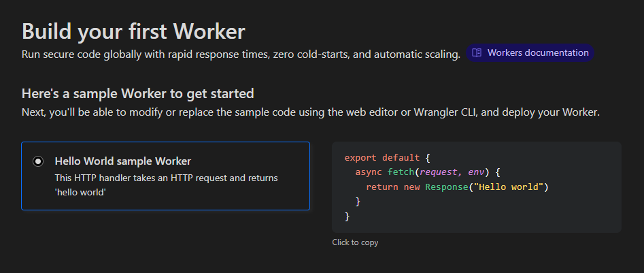The height and width of the screenshot is (273, 644).
Task: Click the paragraph mentioning Wrangler CLI
Action: [x=310, y=112]
